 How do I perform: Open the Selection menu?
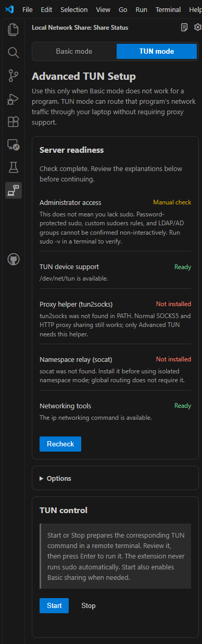pos(74,9)
